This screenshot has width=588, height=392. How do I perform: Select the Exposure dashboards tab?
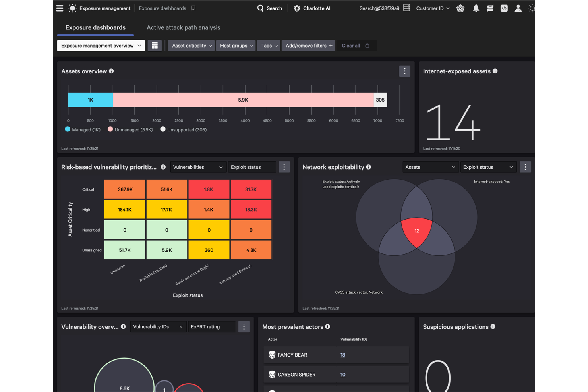95,27
